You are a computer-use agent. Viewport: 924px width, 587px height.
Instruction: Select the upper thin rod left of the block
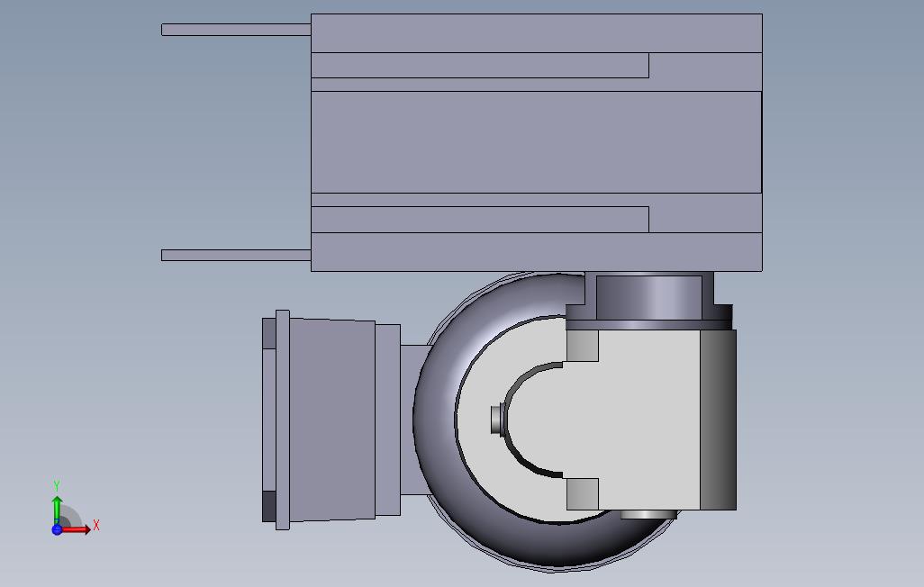coord(236,30)
